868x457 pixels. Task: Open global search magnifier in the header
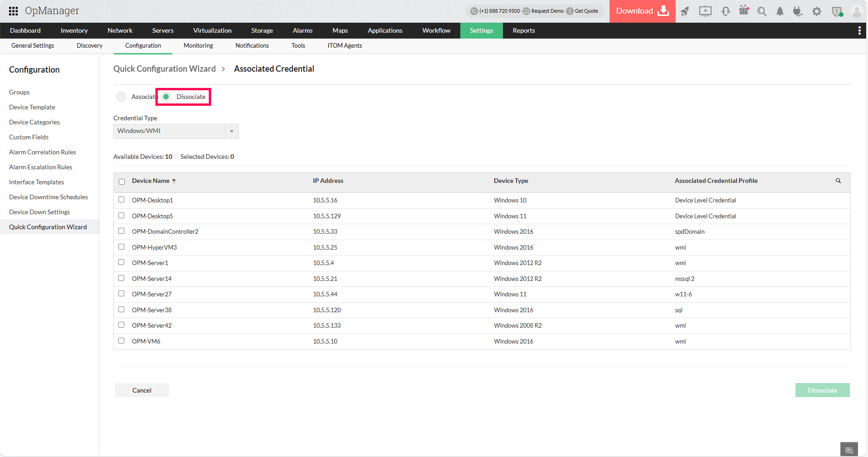coord(761,11)
